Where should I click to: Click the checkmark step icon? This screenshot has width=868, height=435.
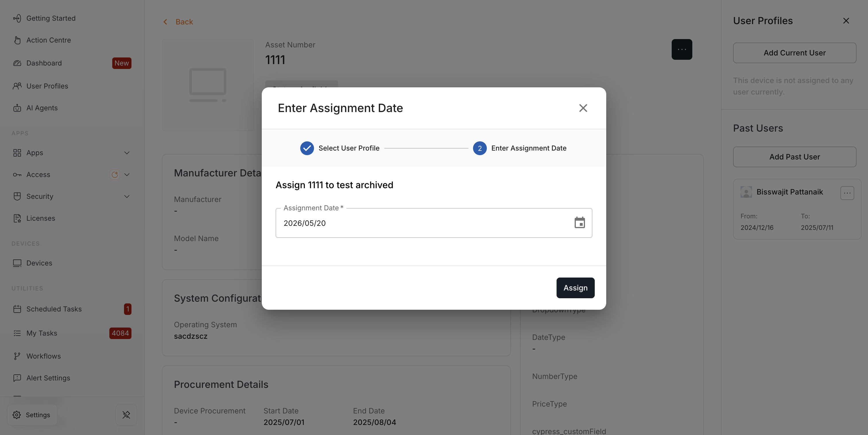(307, 148)
